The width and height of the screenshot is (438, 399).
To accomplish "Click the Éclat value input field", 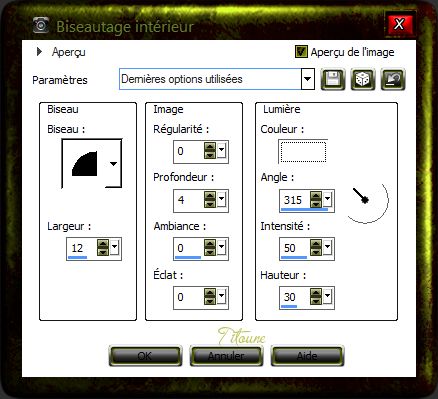I will pos(189,297).
